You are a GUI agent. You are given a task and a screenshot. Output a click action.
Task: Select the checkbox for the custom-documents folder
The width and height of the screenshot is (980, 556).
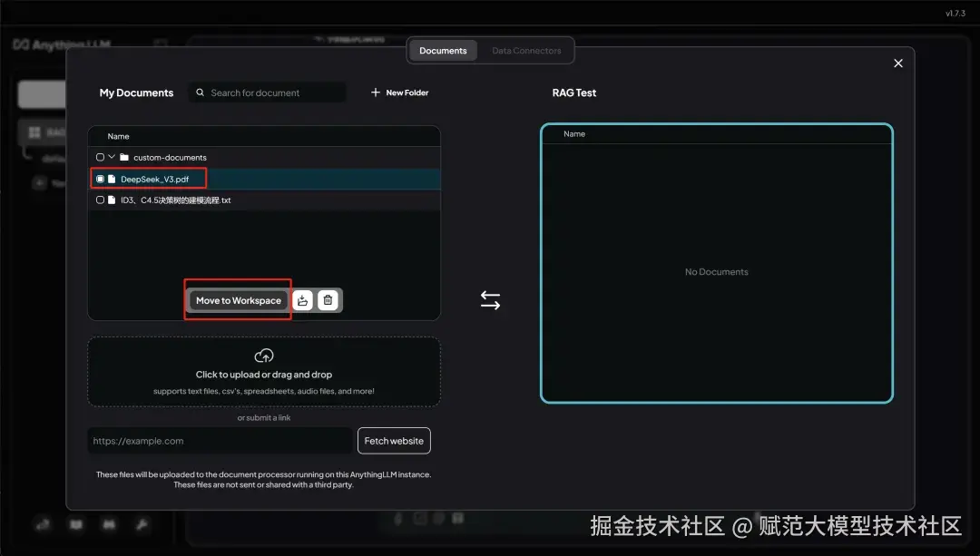tap(100, 156)
